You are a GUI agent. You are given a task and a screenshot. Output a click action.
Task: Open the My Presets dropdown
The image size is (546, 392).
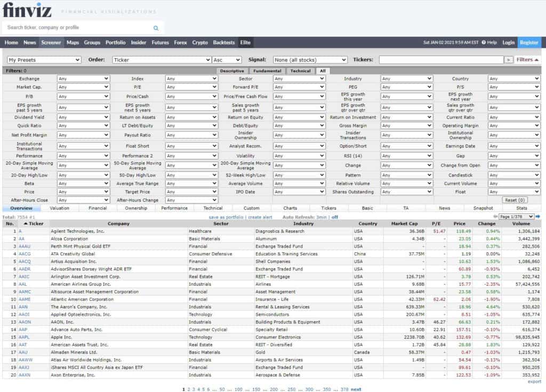(x=44, y=60)
